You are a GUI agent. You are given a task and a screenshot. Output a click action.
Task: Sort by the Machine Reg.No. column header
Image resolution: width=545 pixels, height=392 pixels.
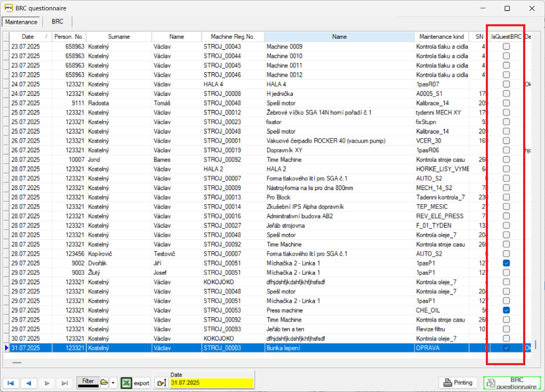[x=233, y=37]
